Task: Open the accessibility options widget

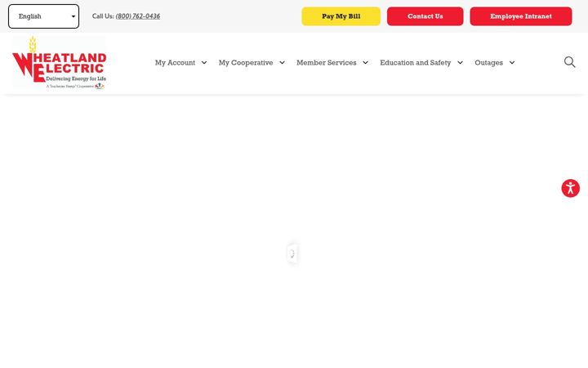Action: 570,188
